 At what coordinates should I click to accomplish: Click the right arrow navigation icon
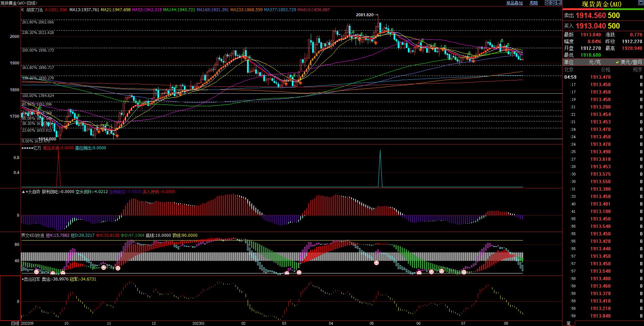(553, 3)
